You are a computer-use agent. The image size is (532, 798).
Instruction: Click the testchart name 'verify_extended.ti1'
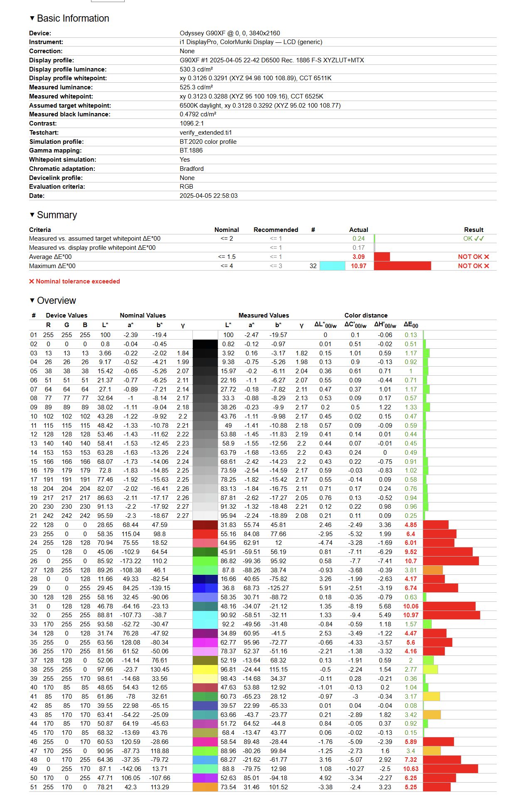tap(206, 133)
